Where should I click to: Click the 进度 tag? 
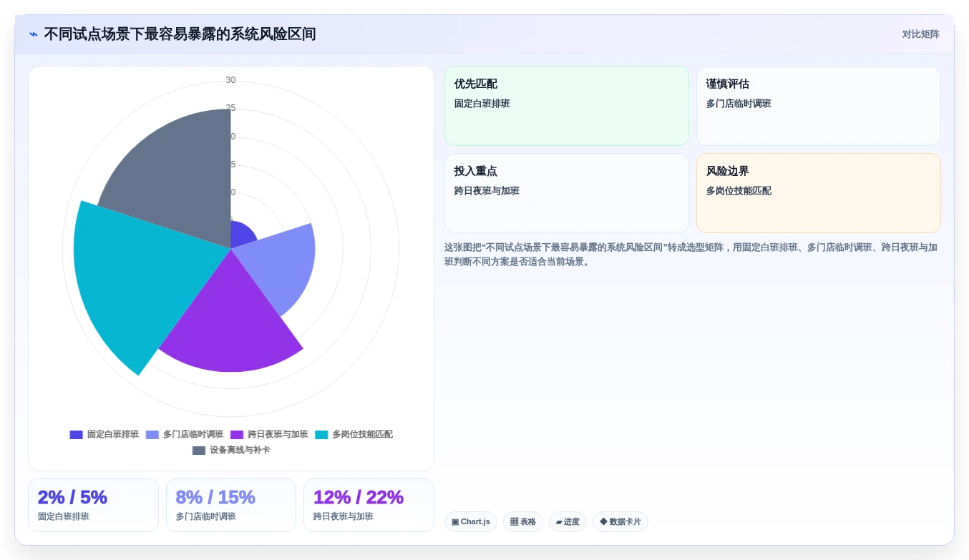(568, 522)
